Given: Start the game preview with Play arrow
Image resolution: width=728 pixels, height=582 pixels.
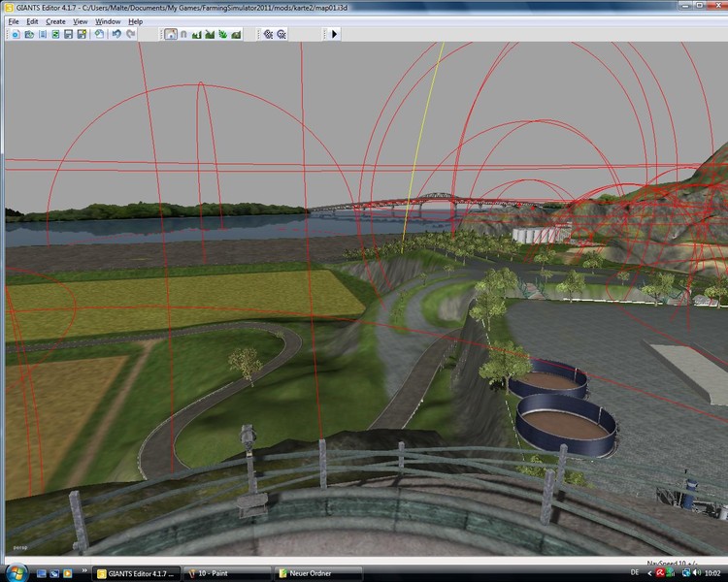Looking at the screenshot, I should click(334, 34).
